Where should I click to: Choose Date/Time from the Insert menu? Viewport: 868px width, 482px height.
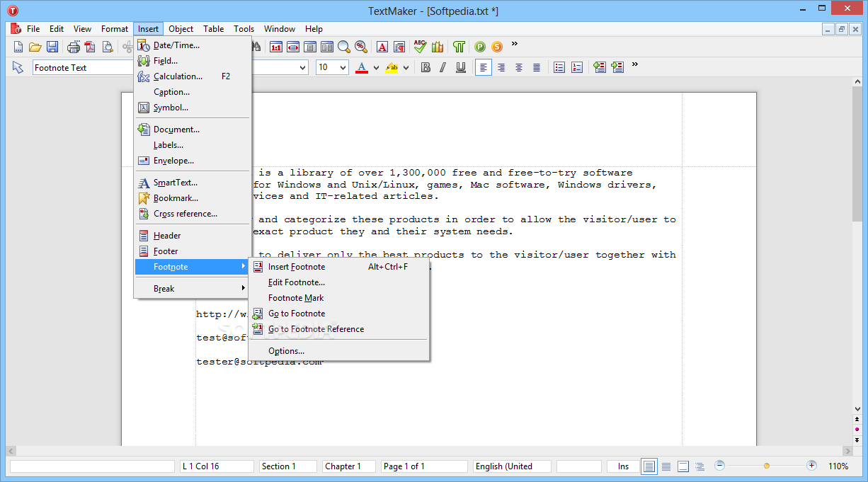[193, 45]
